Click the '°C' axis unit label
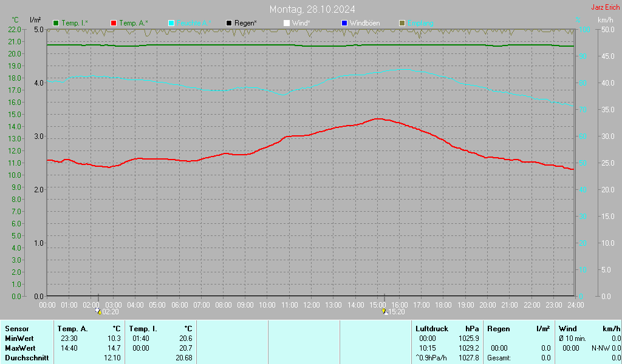The height and width of the screenshot is (364, 622). 15,20
